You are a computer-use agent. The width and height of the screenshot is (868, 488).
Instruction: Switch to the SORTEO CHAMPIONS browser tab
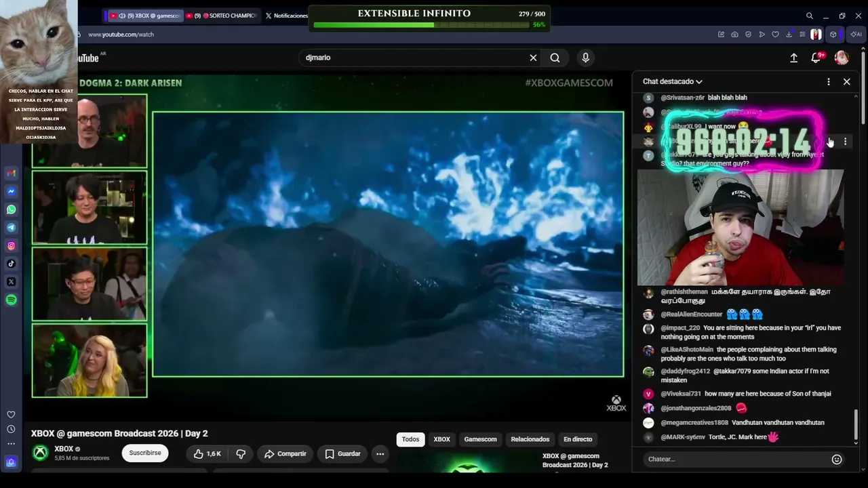coord(222,16)
